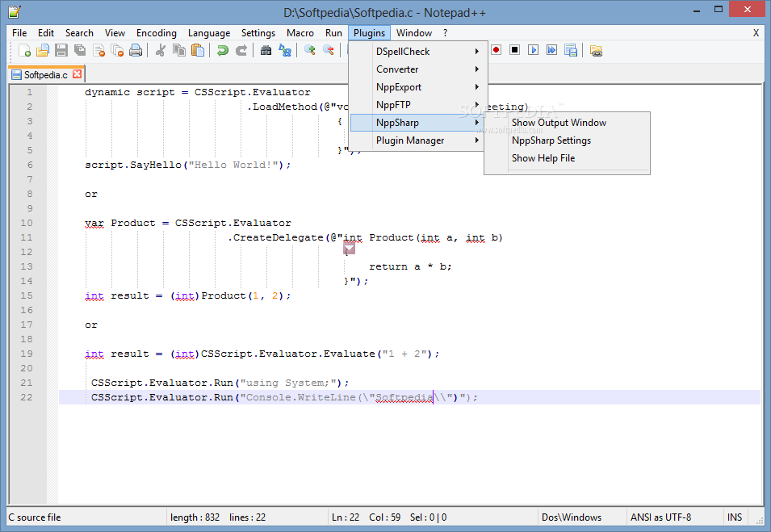Expand the NppExport submenu
The image size is (771, 532).
[418, 87]
